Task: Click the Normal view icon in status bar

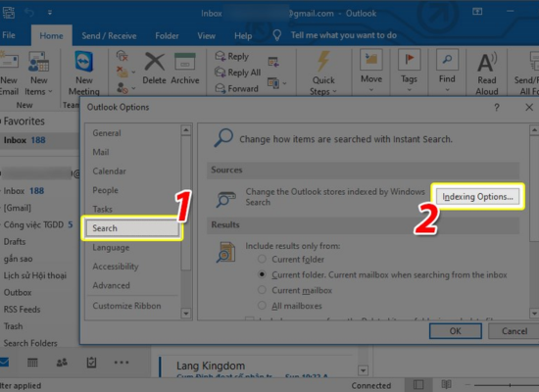Action: coord(418,384)
